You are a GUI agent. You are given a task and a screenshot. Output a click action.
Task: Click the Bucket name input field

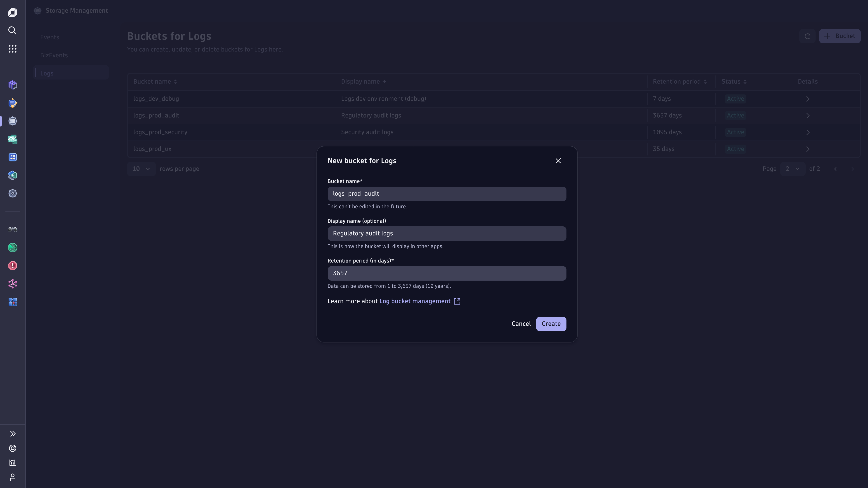[x=446, y=194]
